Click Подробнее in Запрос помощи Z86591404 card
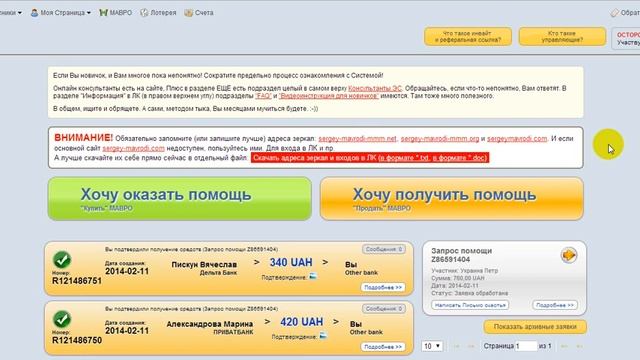This screenshot has width=640, height=360. pos(555,305)
